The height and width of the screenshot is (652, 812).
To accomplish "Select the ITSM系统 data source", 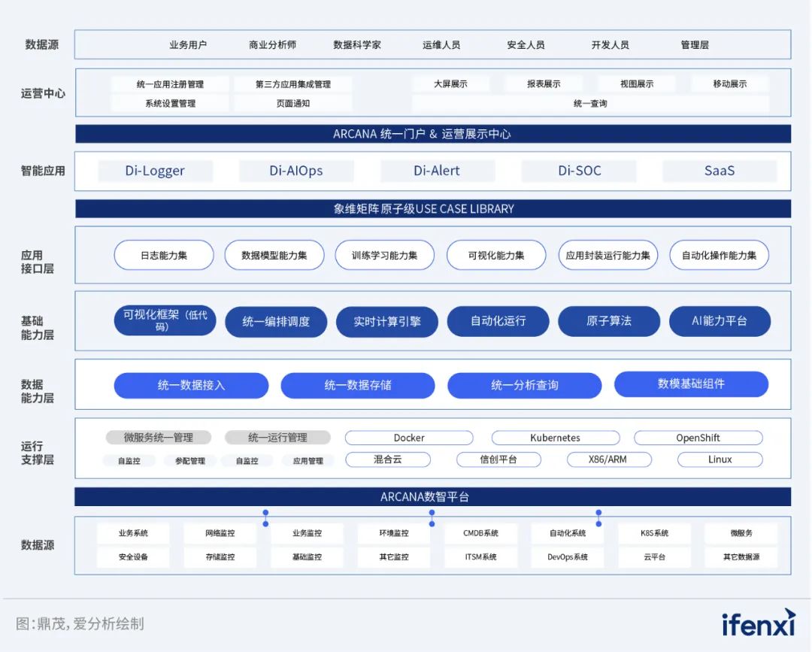I will click(x=481, y=556).
